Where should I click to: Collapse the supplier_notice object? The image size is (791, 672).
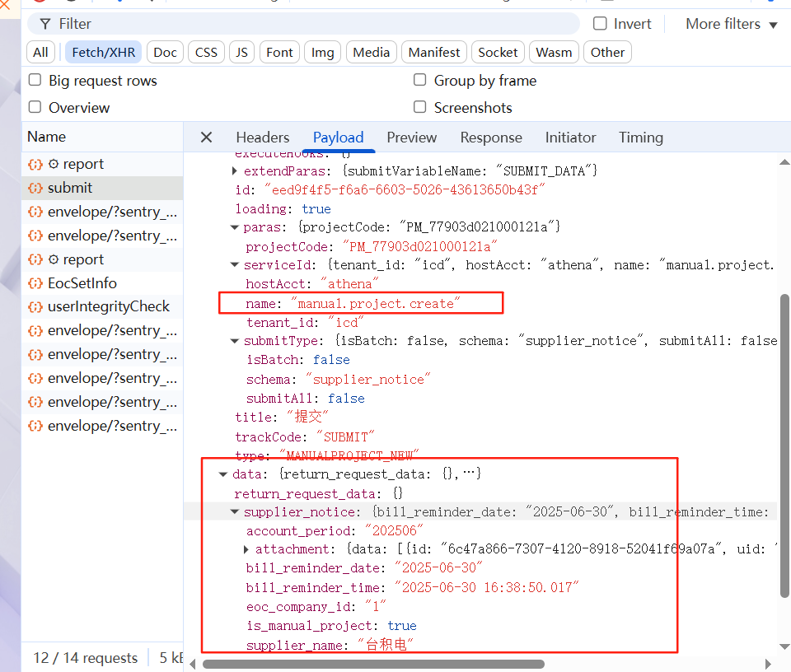[235, 511]
